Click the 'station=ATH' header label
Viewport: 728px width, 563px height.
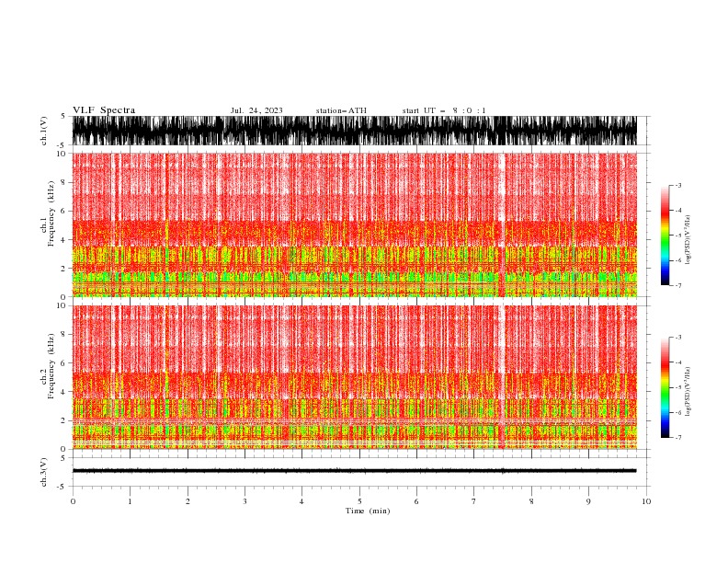coord(341,110)
